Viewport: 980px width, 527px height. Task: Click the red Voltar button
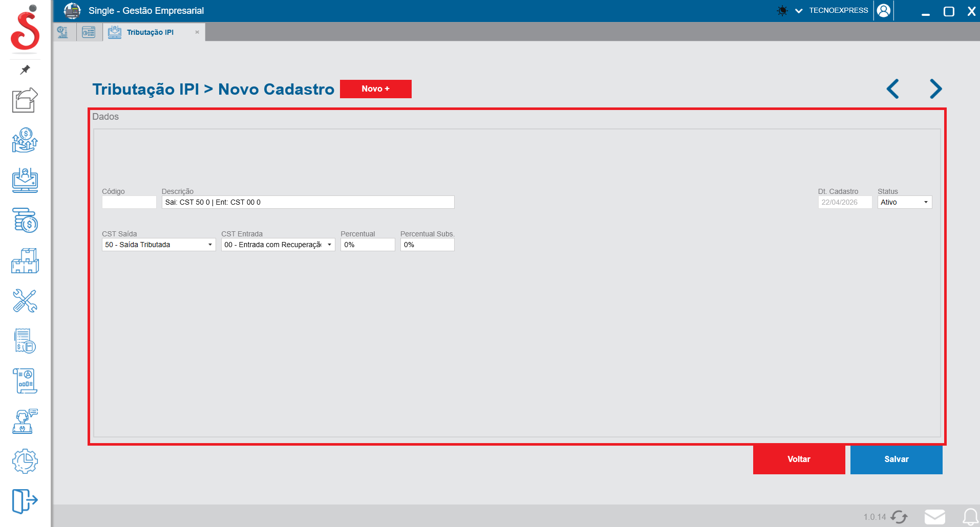point(799,459)
